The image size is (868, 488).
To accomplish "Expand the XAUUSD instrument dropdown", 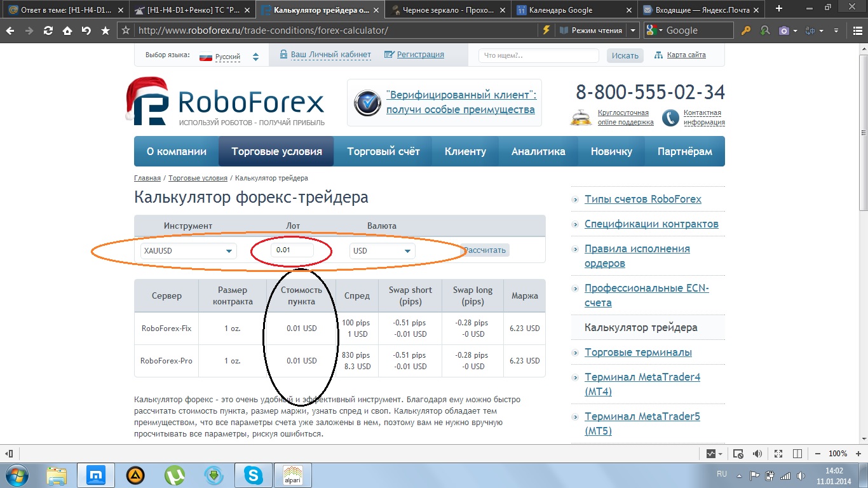I will pyautogui.click(x=189, y=251).
